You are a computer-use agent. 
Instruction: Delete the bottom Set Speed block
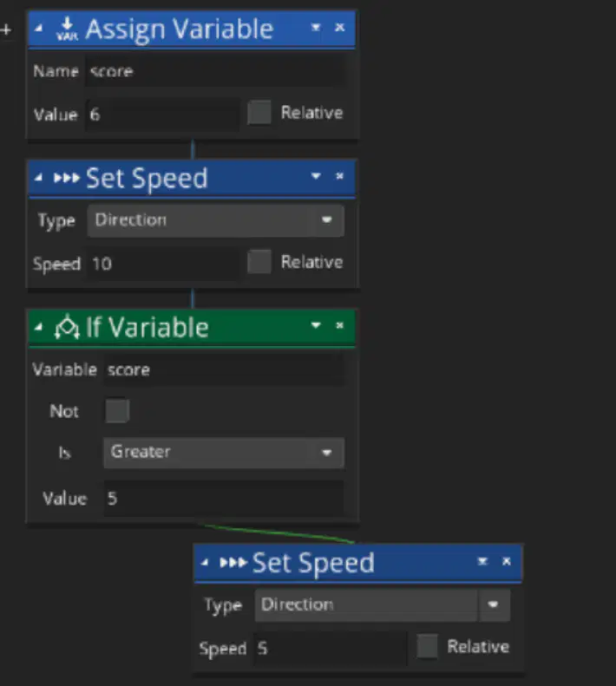click(x=507, y=561)
